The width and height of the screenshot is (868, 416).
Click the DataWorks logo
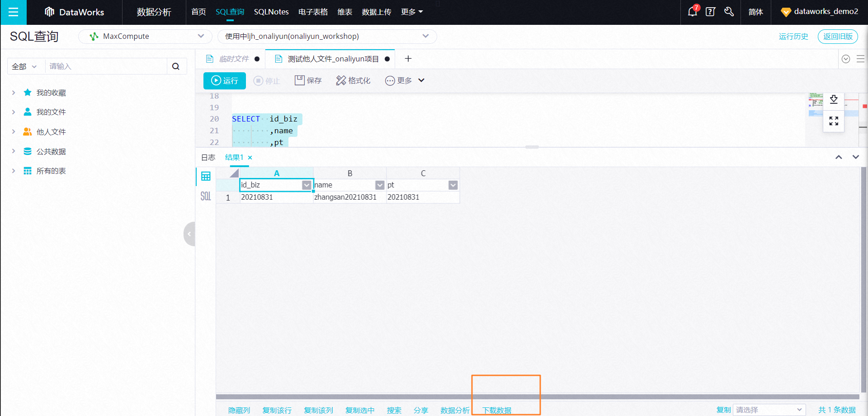point(75,12)
